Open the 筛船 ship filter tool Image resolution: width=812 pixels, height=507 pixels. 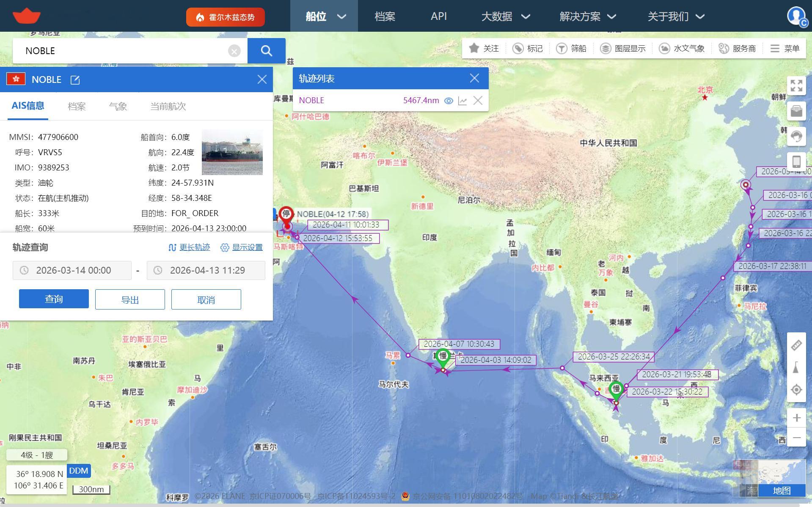point(571,48)
